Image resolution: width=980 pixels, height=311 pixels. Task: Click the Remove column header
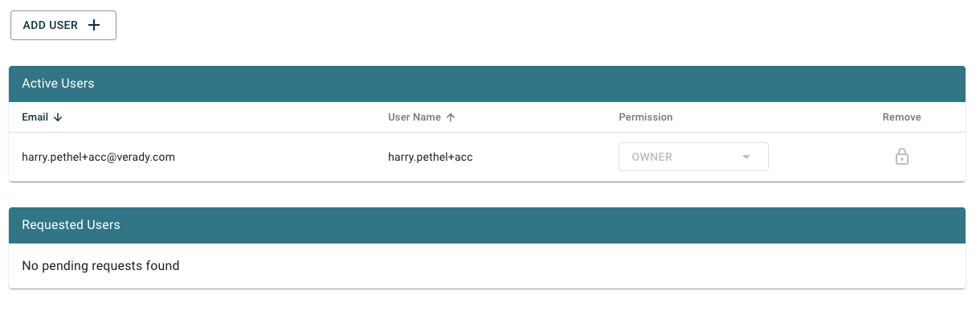[902, 117]
